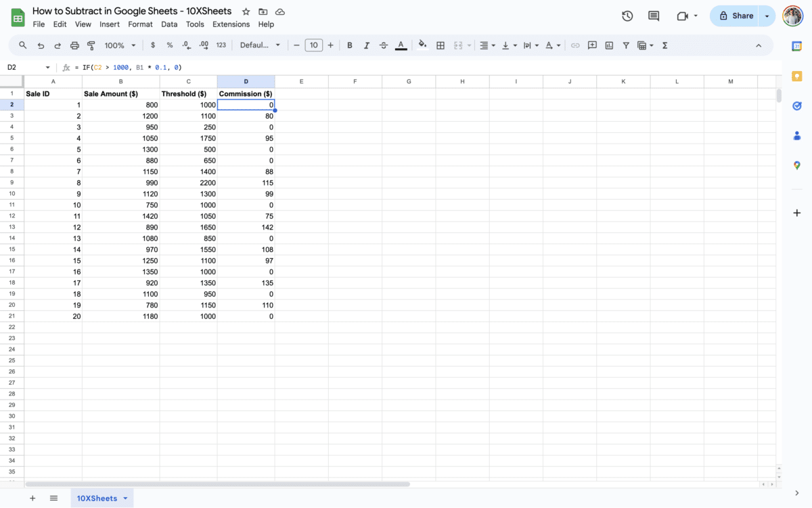Click the Decrease decimal places icon
Image resolution: width=812 pixels, height=508 pixels.
[186, 45]
